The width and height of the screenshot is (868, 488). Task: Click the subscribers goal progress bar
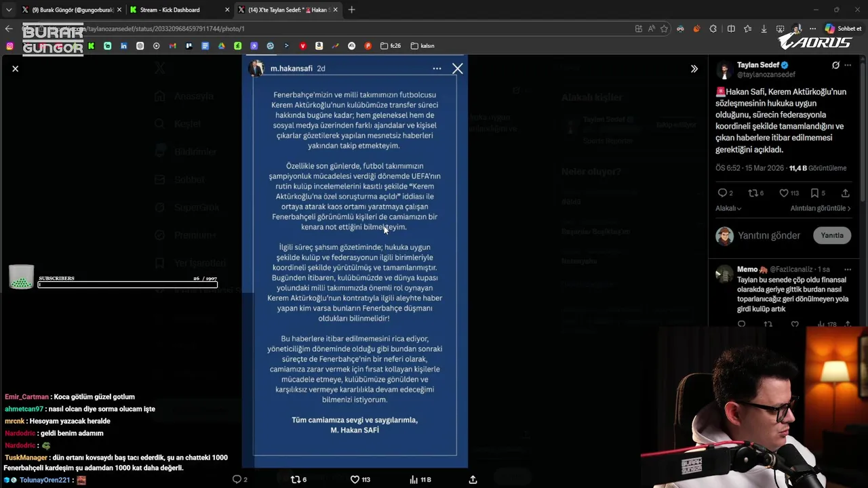click(x=127, y=285)
